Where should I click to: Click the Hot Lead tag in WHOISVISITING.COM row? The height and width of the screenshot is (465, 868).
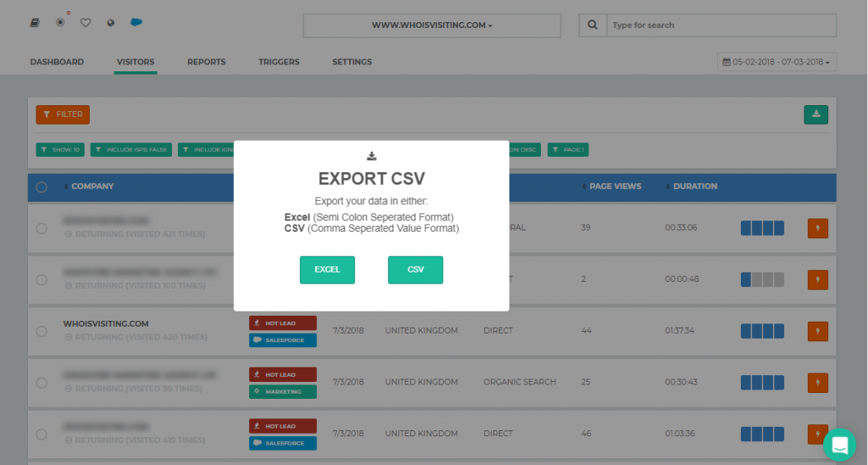coord(283,323)
